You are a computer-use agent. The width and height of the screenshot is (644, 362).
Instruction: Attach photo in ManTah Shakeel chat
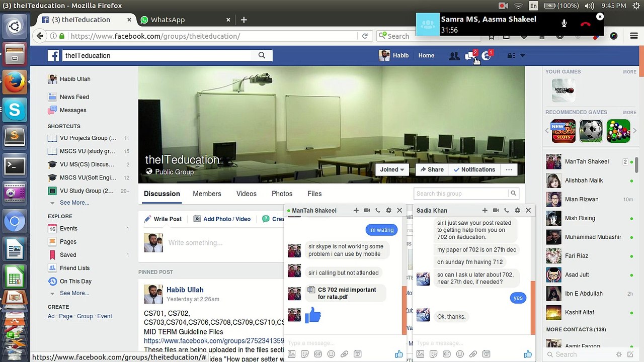pyautogui.click(x=291, y=354)
